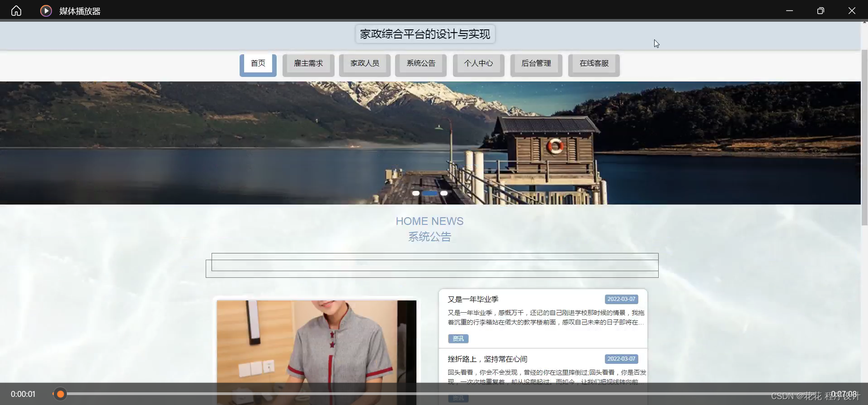Close the media player window
Viewport: 868px width, 405px height.
point(852,10)
